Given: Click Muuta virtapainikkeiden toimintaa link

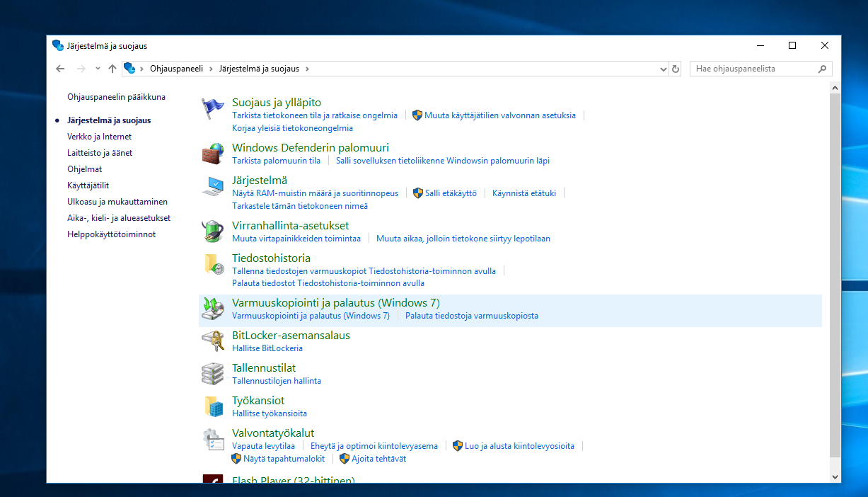Looking at the screenshot, I should tap(296, 239).
